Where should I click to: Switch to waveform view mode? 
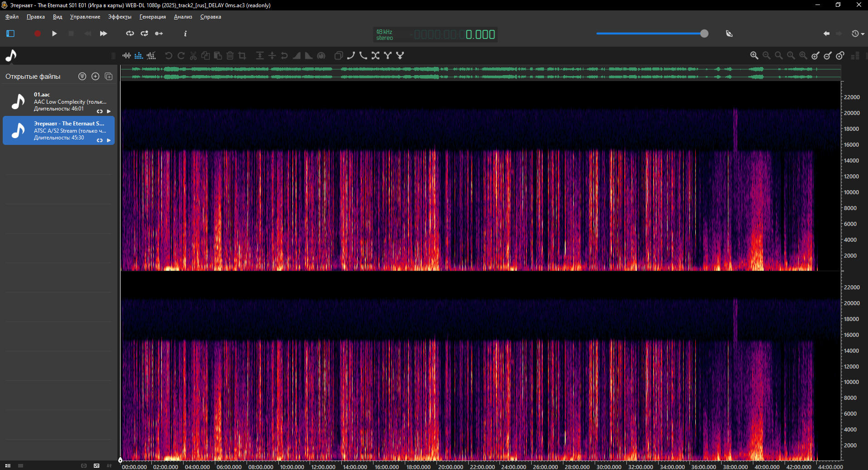126,55
